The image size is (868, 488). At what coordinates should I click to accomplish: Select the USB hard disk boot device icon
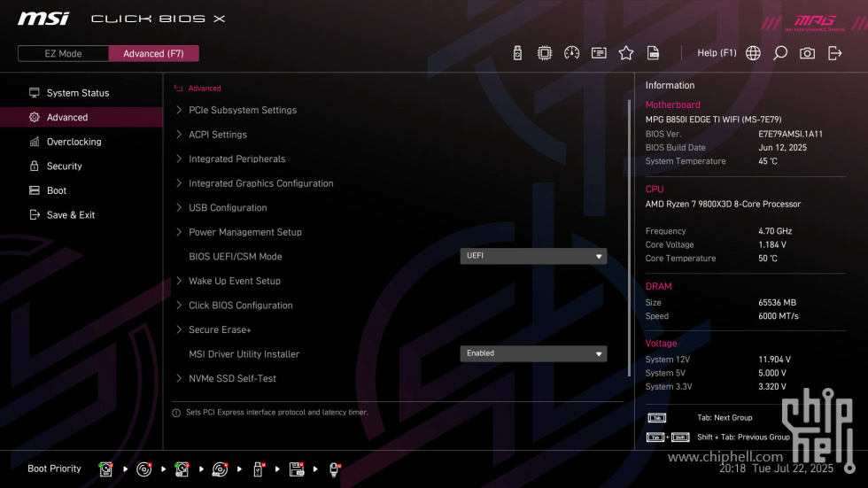pos(182,469)
